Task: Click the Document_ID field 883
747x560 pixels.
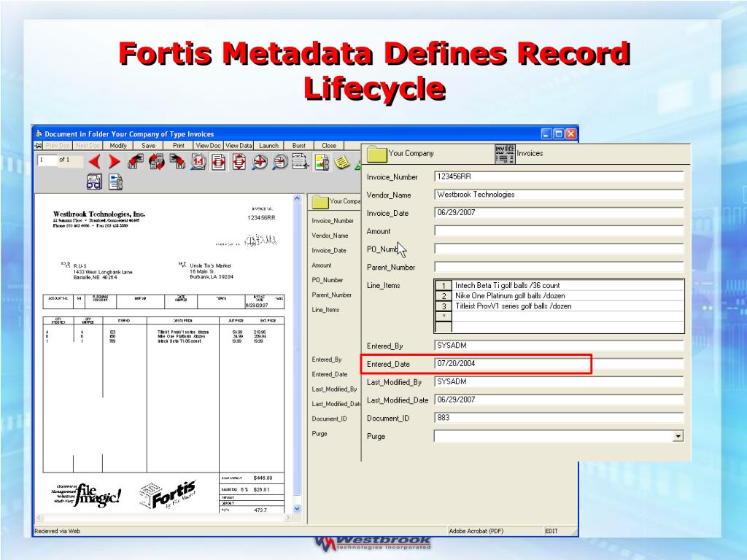Action: (x=559, y=418)
